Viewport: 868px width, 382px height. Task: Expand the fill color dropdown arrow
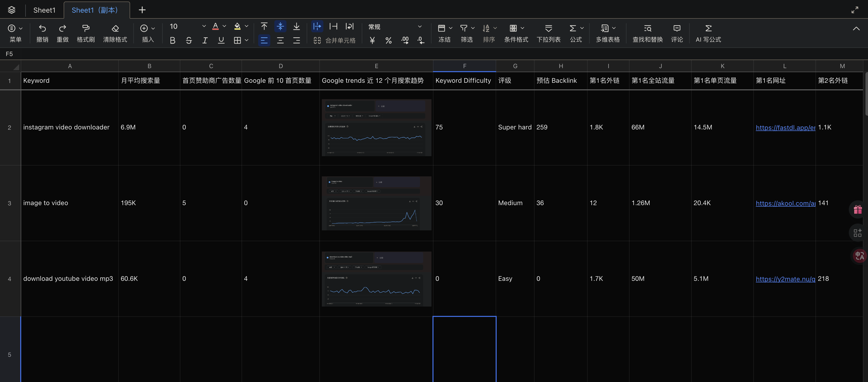(246, 26)
